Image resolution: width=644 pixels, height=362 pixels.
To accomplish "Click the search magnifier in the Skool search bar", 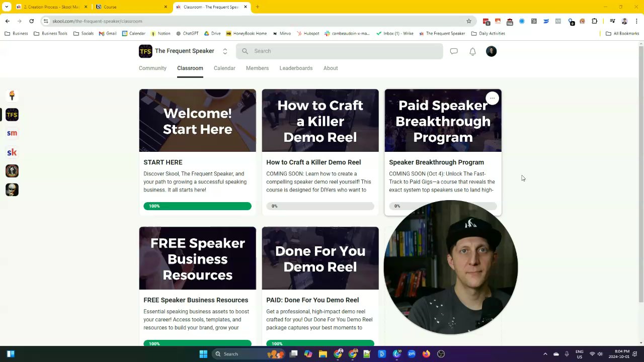I will pos(245,51).
